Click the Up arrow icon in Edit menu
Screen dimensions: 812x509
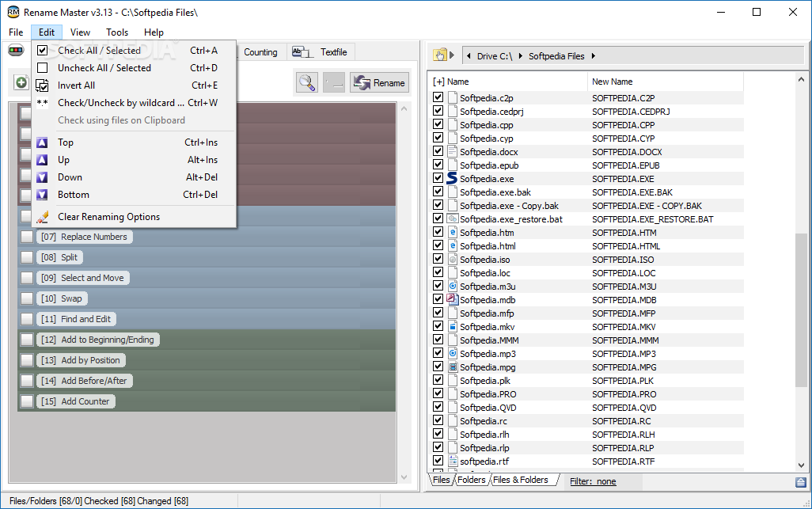[43, 160]
